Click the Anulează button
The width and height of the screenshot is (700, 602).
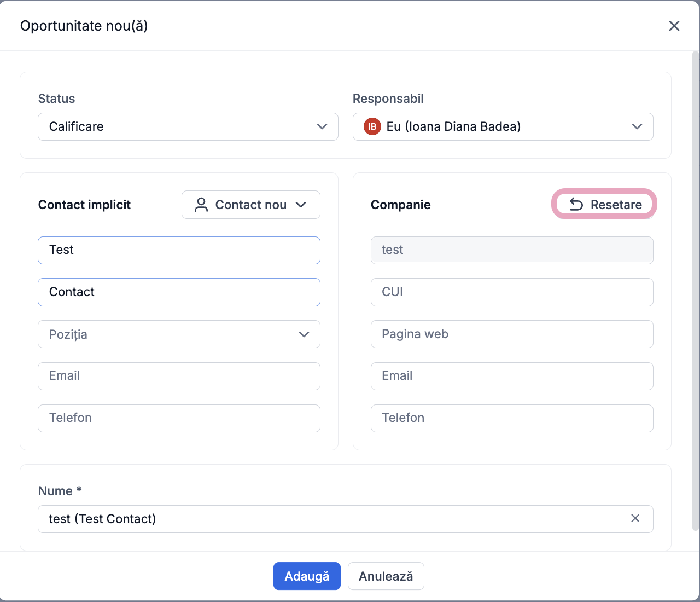click(x=386, y=576)
